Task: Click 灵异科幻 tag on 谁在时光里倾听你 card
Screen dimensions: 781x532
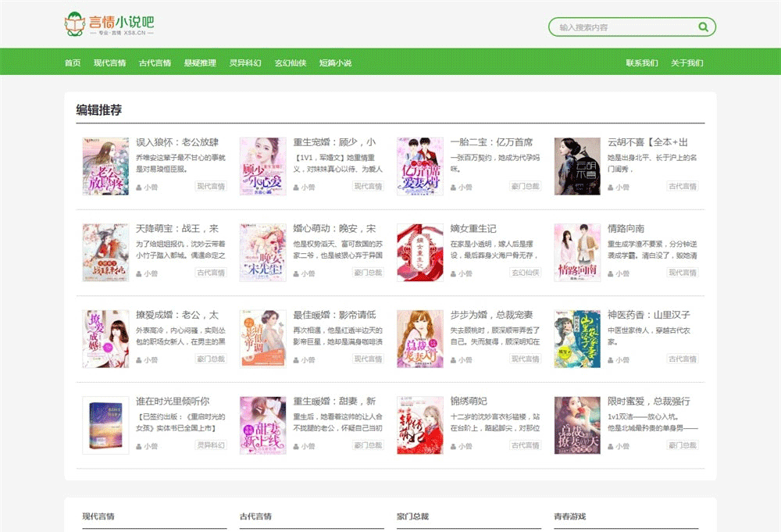Action: 211,445
